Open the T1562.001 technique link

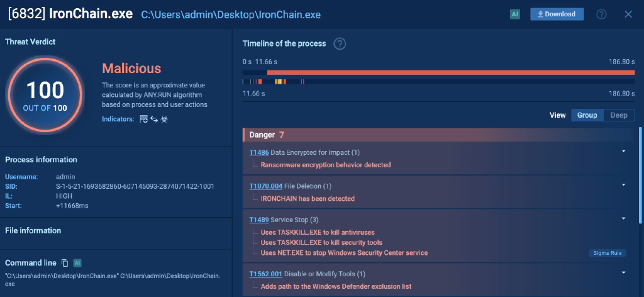pos(266,274)
